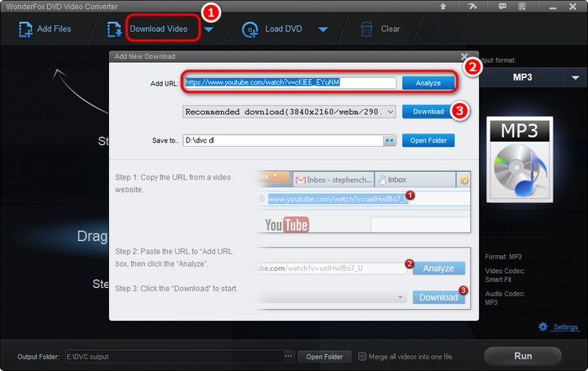588x371 pixels.
Task: Click the Run button
Action: point(522,356)
